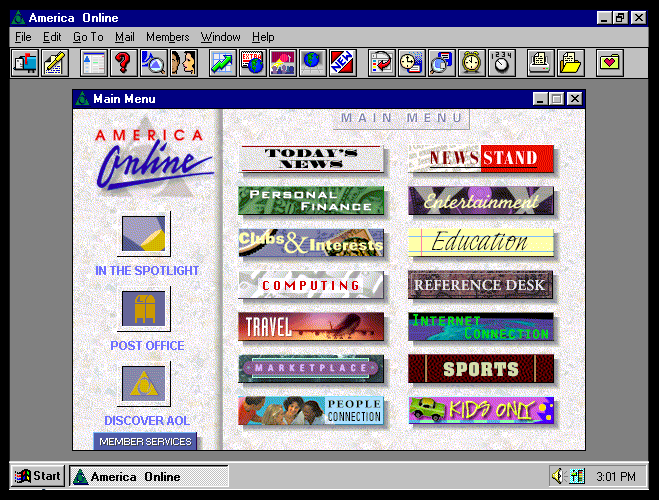Open the Personal Finance channel
This screenshot has height=500, width=659.
[311, 200]
